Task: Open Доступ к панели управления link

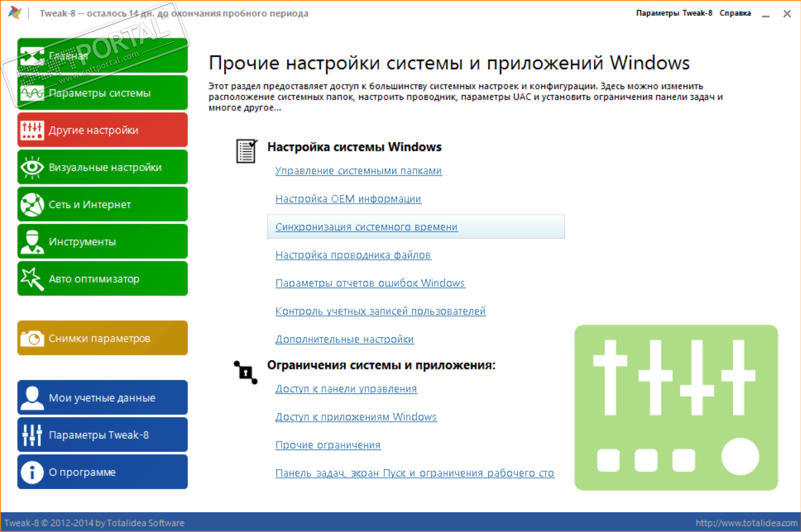Action: point(346,389)
